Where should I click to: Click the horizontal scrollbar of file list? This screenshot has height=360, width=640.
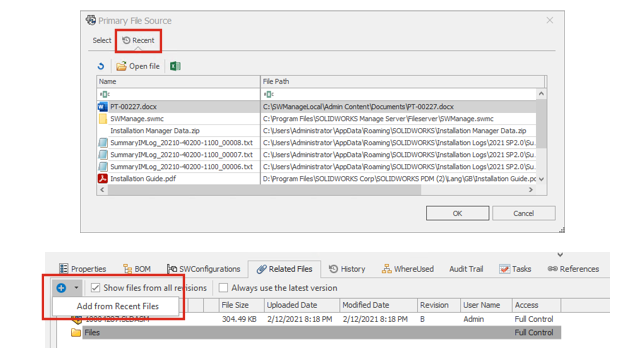264,190
